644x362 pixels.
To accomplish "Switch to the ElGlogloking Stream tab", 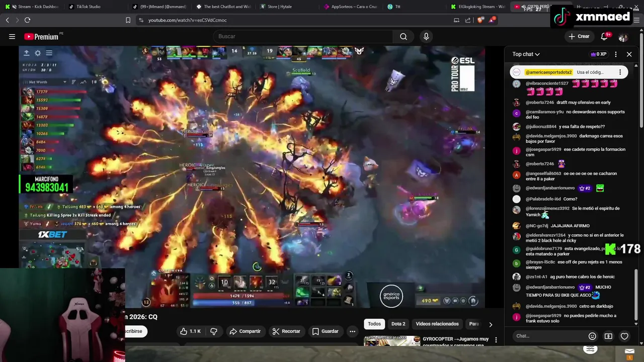I will tap(478, 7).
